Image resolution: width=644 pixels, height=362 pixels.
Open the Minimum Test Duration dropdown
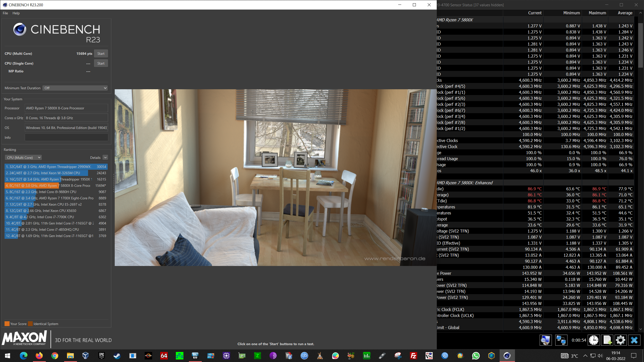(75, 88)
